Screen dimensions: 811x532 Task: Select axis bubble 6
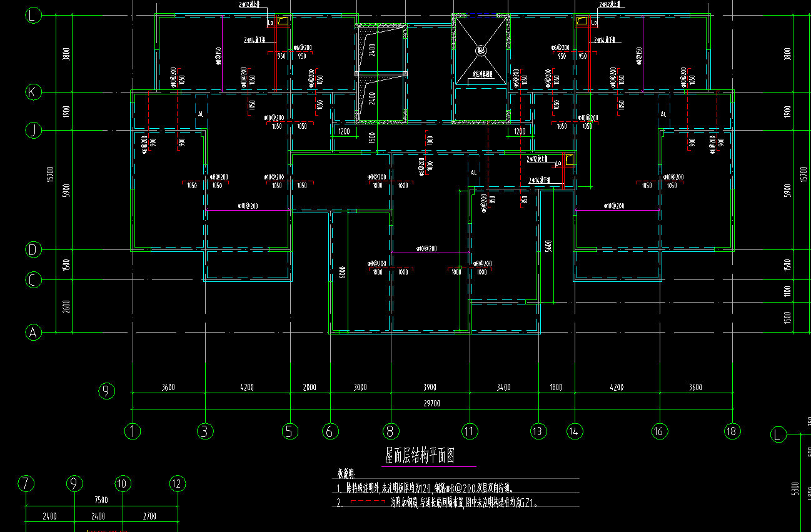[x=330, y=431]
